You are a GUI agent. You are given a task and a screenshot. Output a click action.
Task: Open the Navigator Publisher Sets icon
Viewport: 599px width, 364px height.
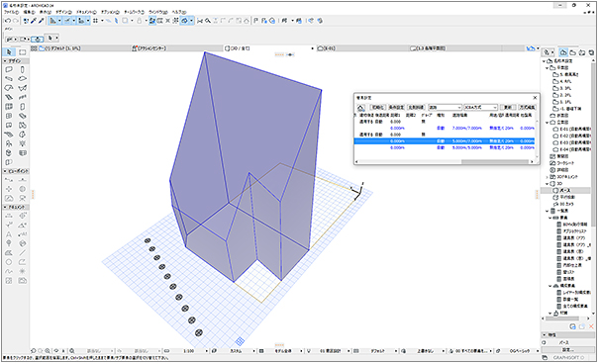[591, 52]
